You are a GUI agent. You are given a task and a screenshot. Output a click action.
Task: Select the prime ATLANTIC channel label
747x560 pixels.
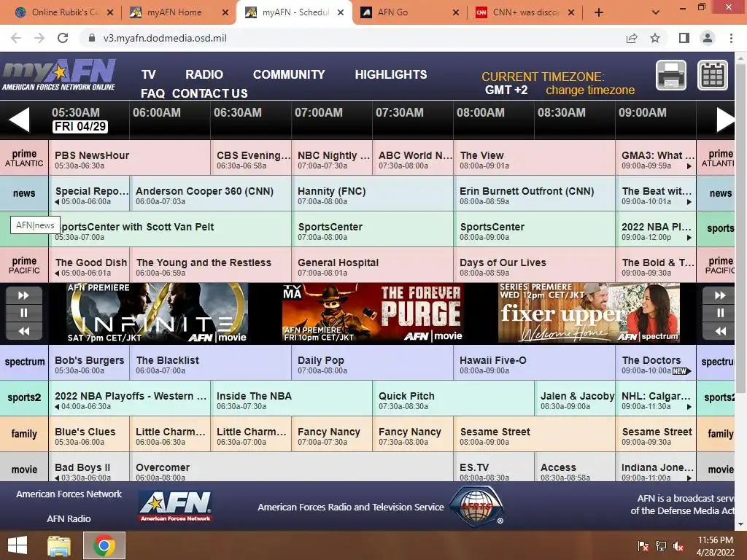24,157
